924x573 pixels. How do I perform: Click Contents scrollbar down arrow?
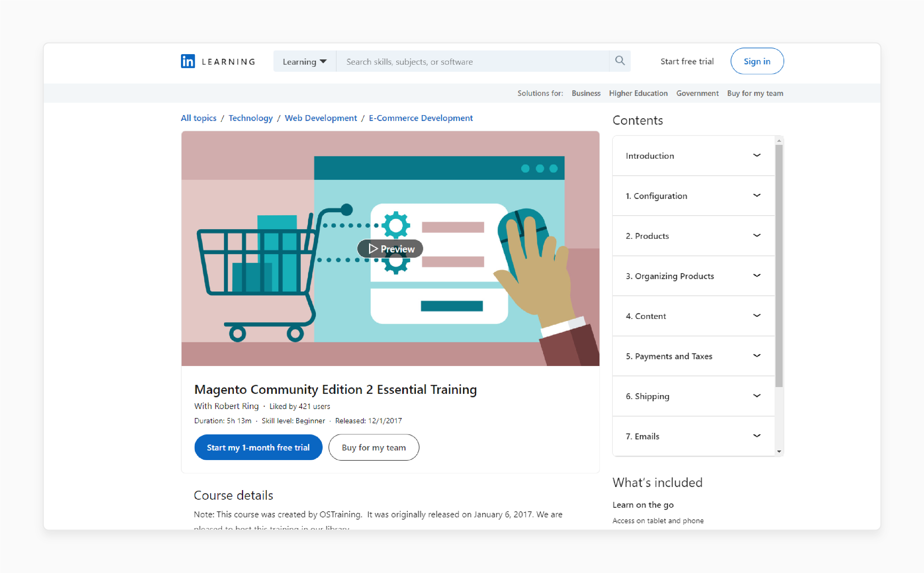779,451
